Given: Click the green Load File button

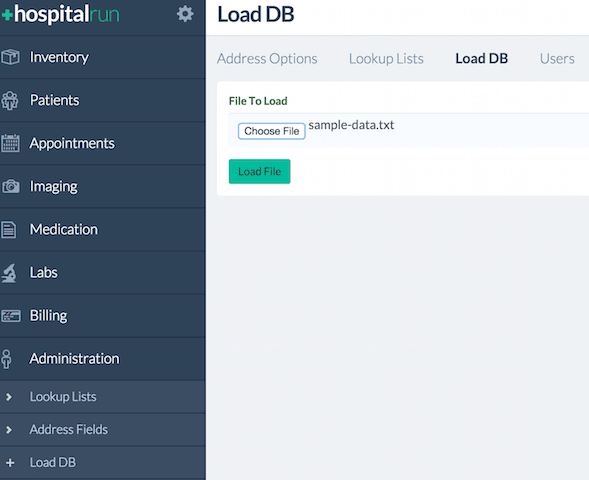Looking at the screenshot, I should tap(260, 172).
